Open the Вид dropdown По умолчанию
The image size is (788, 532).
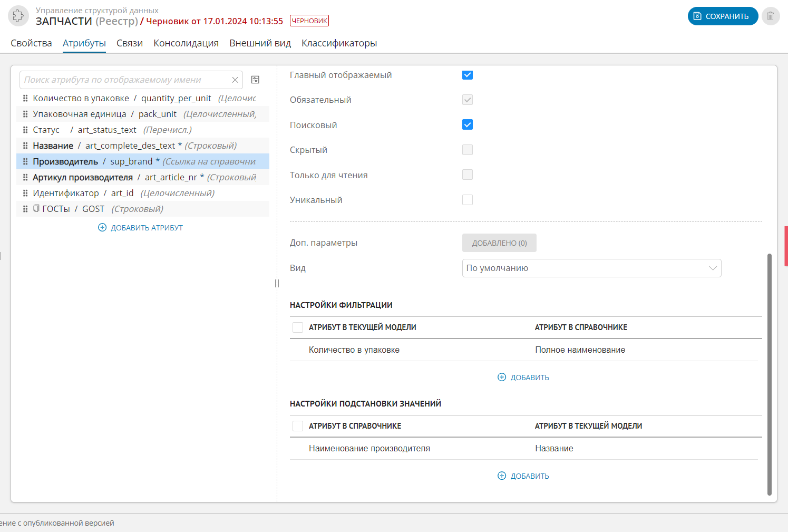(591, 268)
